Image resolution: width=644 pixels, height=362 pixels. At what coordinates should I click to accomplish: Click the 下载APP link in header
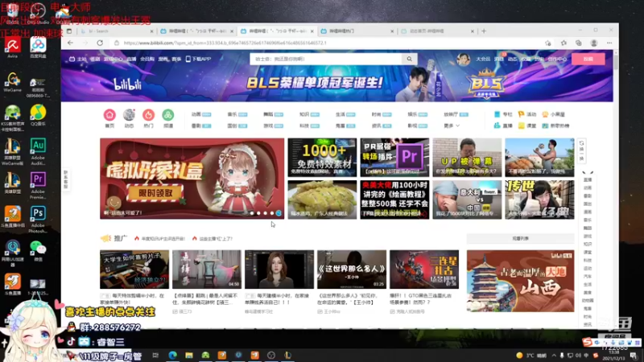point(199,59)
